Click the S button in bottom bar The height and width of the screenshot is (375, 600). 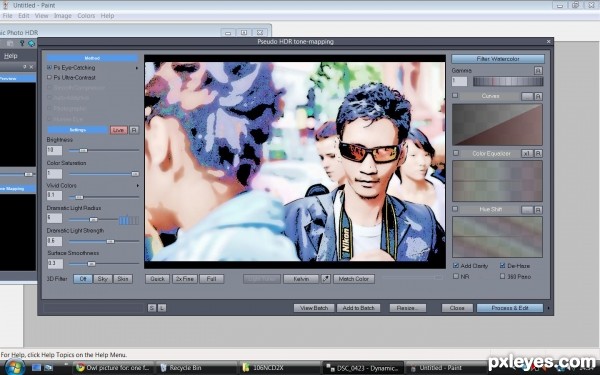(x=152, y=308)
